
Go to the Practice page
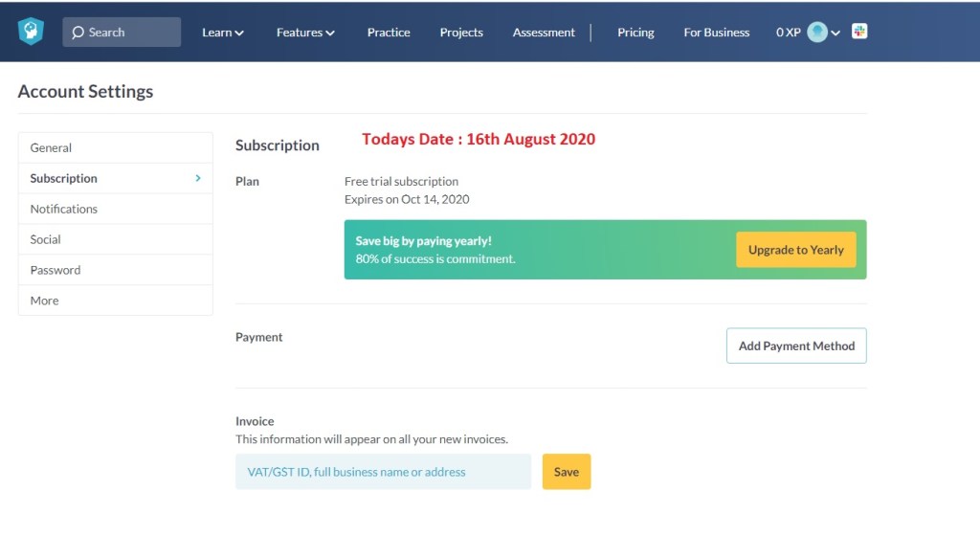pyautogui.click(x=389, y=33)
